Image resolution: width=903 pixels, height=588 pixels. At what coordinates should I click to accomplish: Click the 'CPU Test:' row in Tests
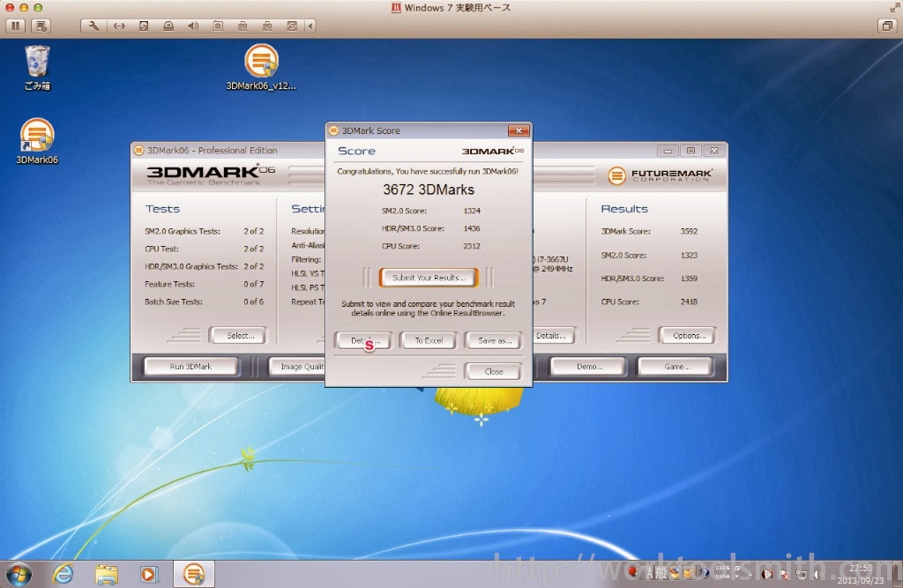pos(205,249)
